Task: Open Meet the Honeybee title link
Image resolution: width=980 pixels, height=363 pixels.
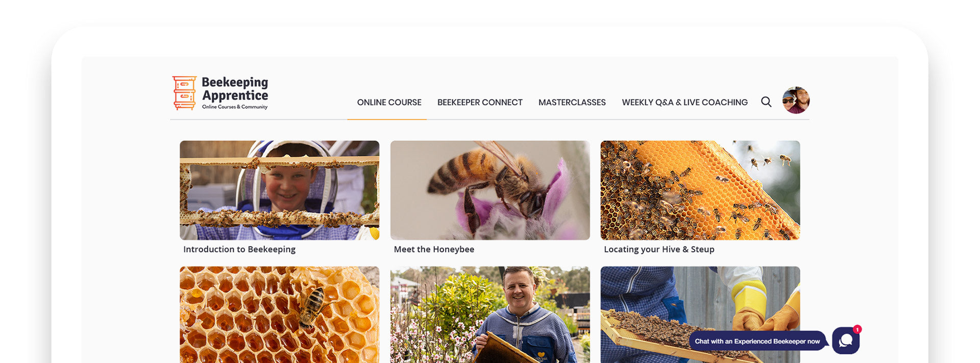Action: coord(434,249)
